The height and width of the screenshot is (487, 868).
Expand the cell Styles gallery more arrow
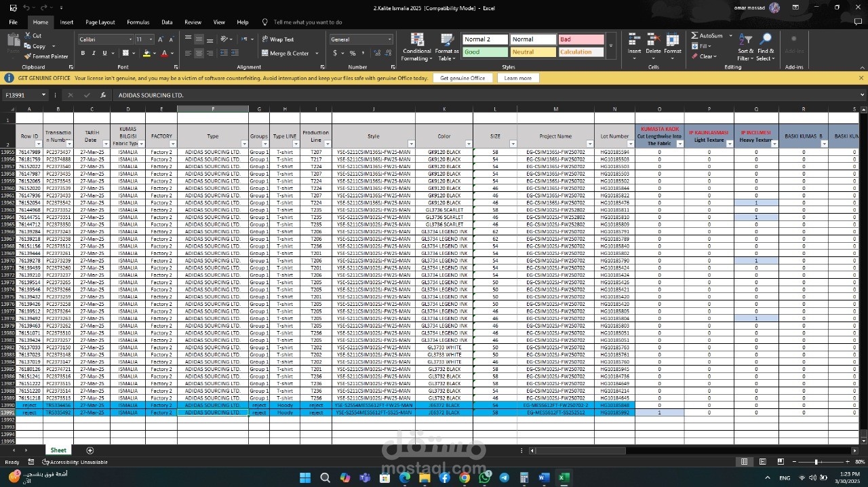(x=611, y=45)
